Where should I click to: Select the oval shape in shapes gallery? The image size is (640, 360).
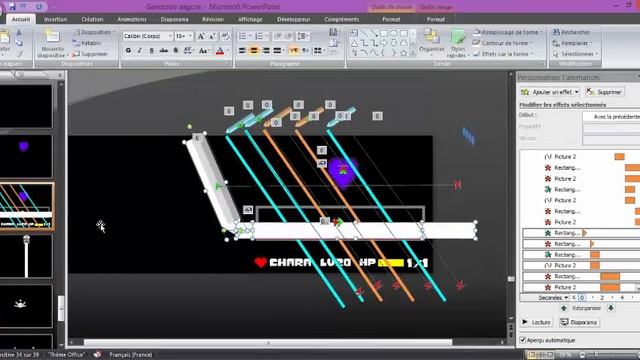coord(393,33)
